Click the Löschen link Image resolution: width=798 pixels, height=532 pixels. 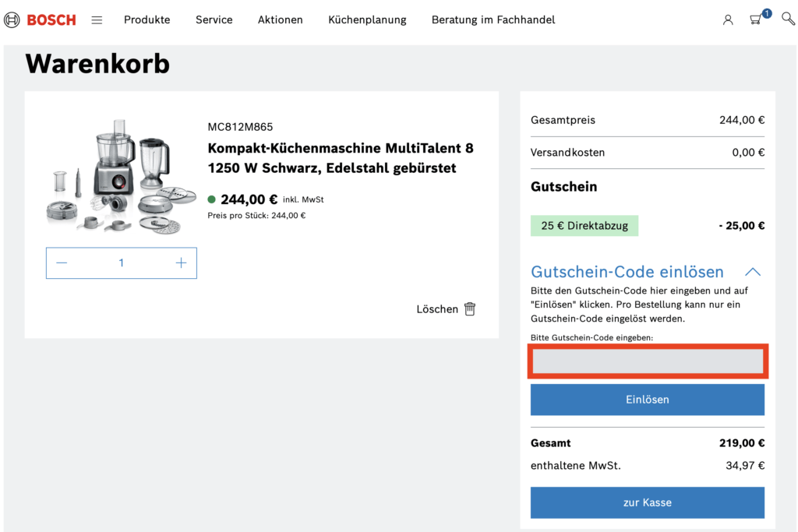pos(437,309)
